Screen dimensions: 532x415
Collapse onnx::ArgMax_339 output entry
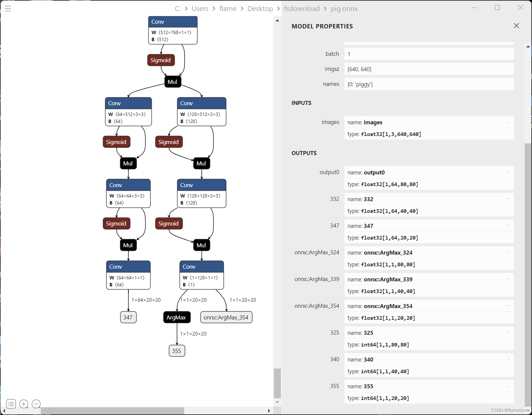(509, 279)
